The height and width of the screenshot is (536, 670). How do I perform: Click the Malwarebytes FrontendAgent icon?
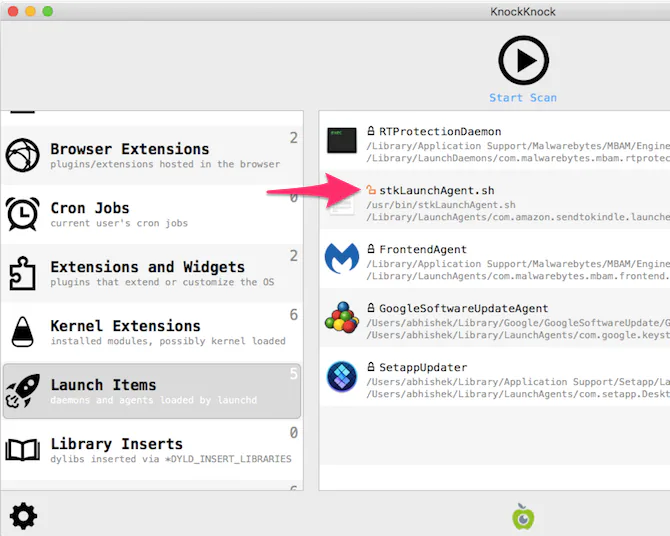pyautogui.click(x=342, y=258)
